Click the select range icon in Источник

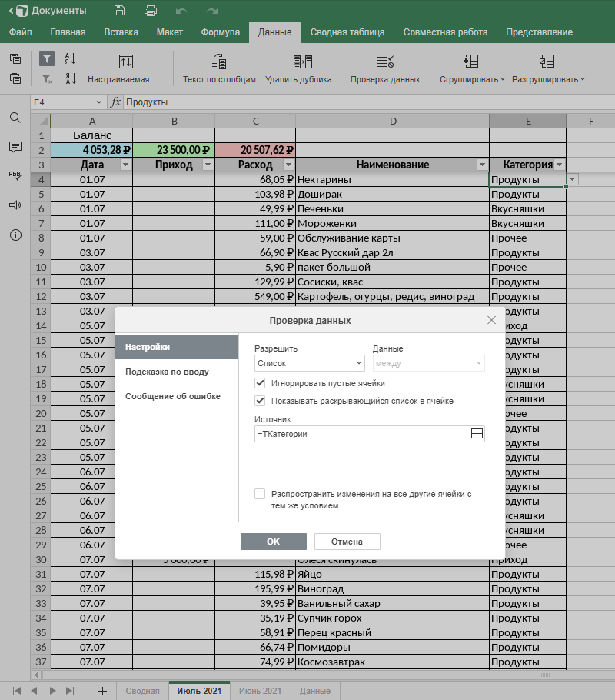point(477,434)
